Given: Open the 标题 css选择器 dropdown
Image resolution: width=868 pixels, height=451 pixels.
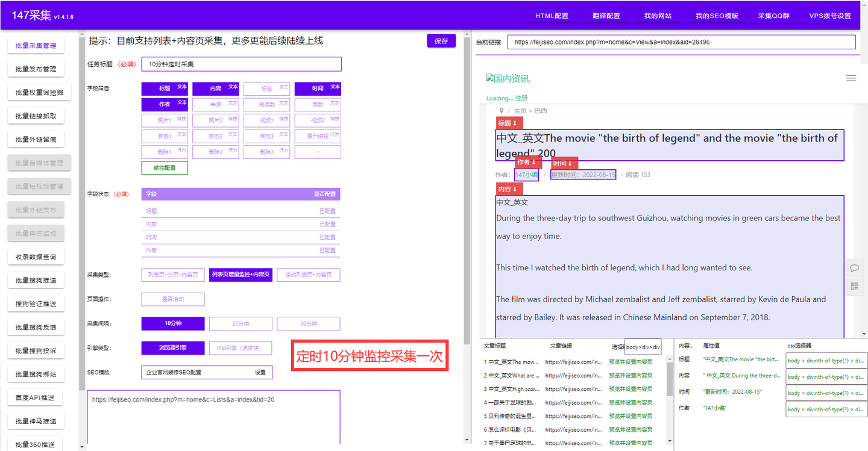Looking at the screenshot, I should click(x=826, y=360).
